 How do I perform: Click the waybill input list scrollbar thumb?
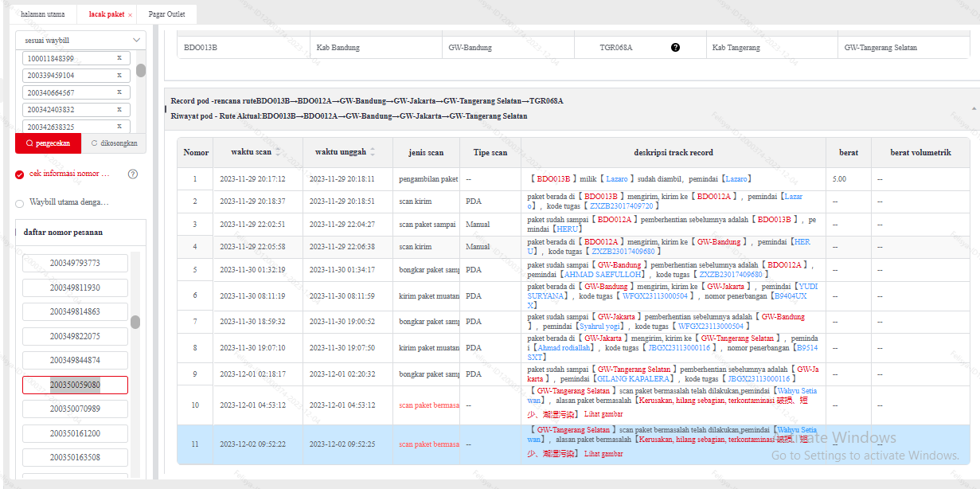click(x=141, y=70)
